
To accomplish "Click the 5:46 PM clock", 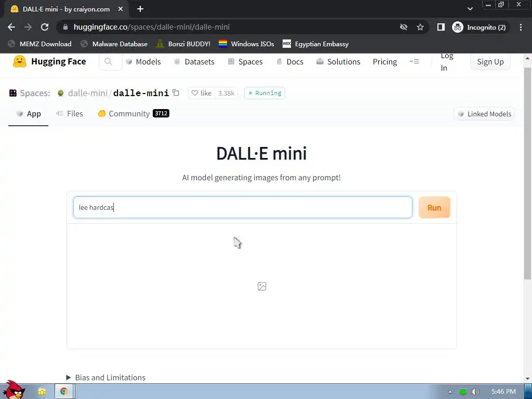I will pos(503,392).
